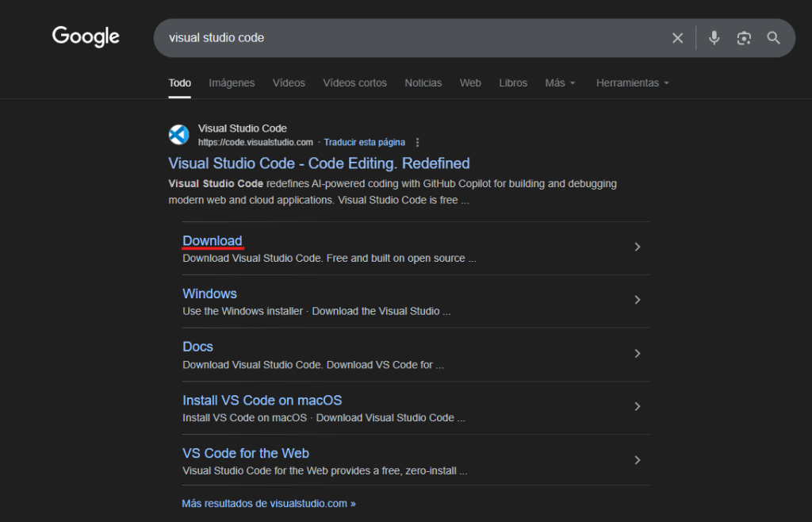The height and width of the screenshot is (522, 812).
Task: Open Install VS Code on macOS link
Action: 262,401
